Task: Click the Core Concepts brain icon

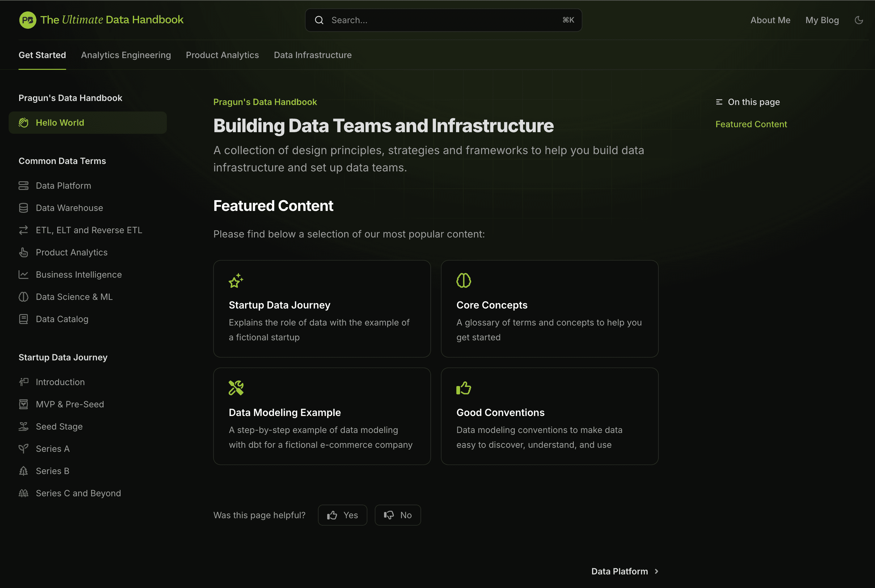Action: [x=463, y=281]
